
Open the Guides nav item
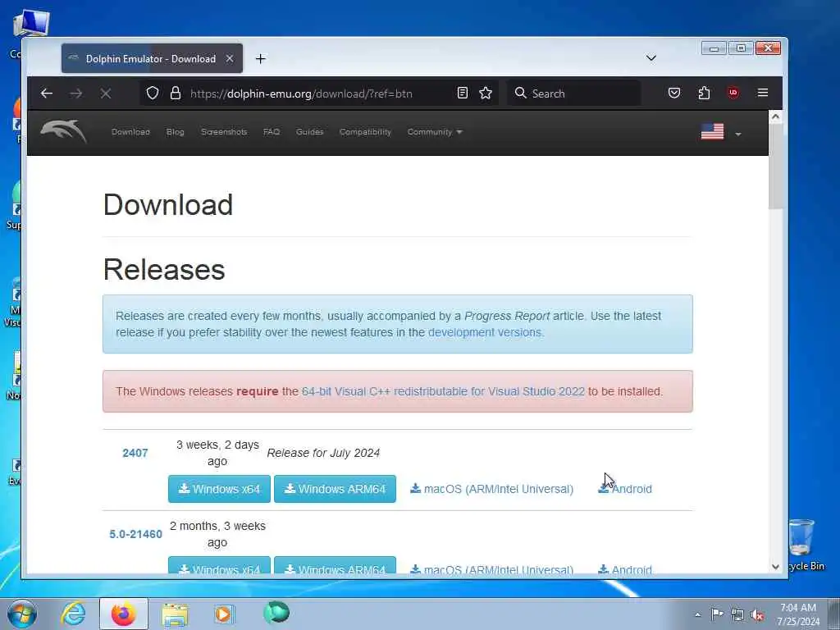(309, 132)
